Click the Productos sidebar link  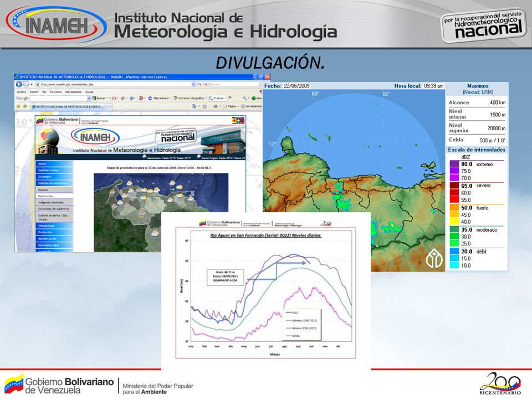pyautogui.click(x=54, y=232)
